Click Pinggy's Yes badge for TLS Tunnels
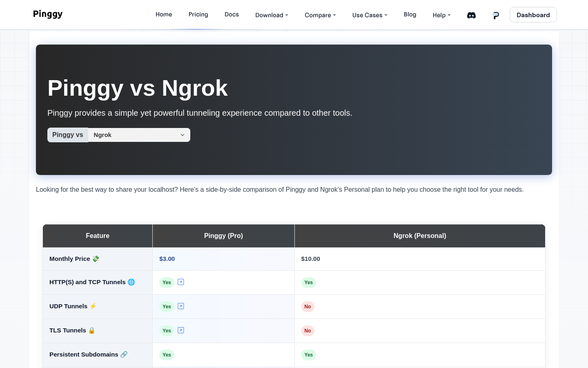 pyautogui.click(x=167, y=331)
